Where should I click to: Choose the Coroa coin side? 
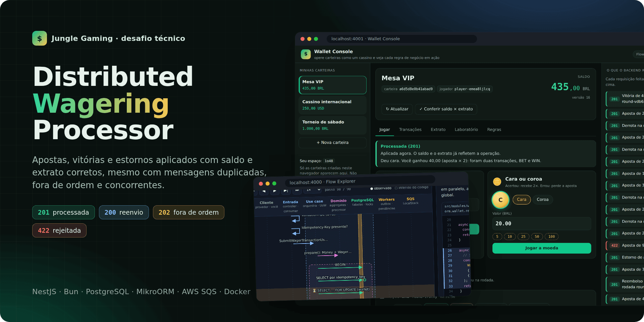(x=542, y=200)
